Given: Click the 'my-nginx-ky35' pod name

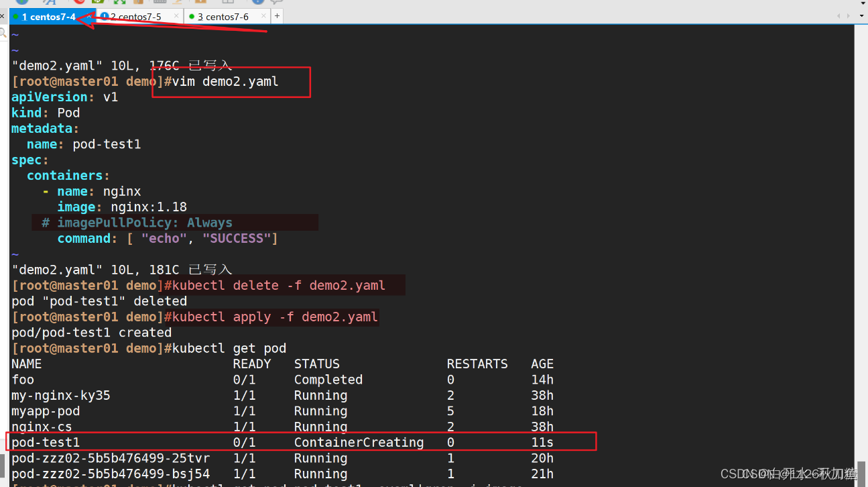Looking at the screenshot, I should coord(61,395).
